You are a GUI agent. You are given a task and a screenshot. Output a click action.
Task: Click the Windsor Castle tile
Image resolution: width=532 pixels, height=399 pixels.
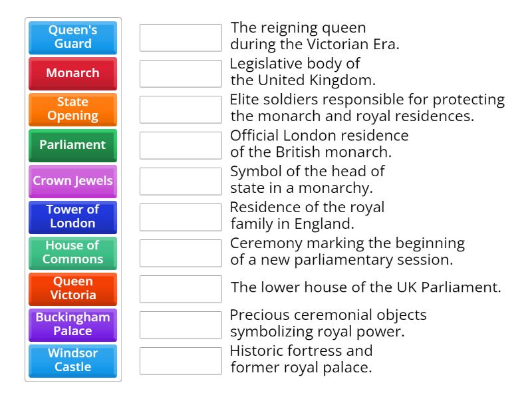click(72, 360)
